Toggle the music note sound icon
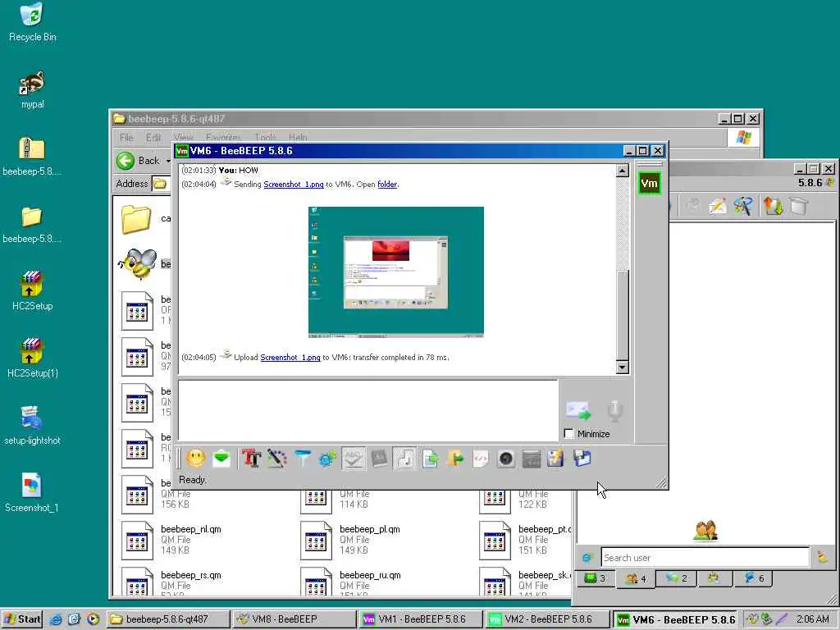 405,459
